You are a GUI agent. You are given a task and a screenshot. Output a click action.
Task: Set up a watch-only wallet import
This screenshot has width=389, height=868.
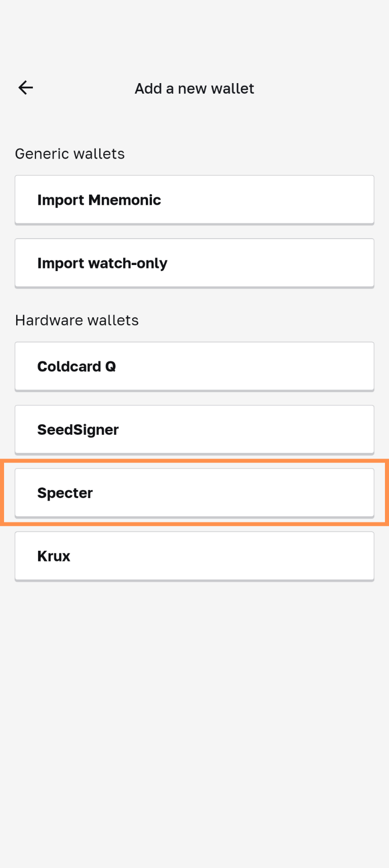click(194, 263)
